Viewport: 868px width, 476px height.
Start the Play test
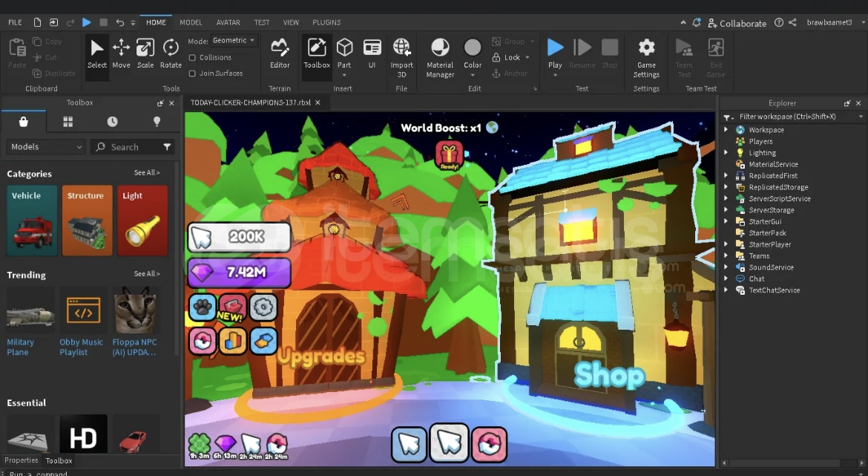[555, 53]
